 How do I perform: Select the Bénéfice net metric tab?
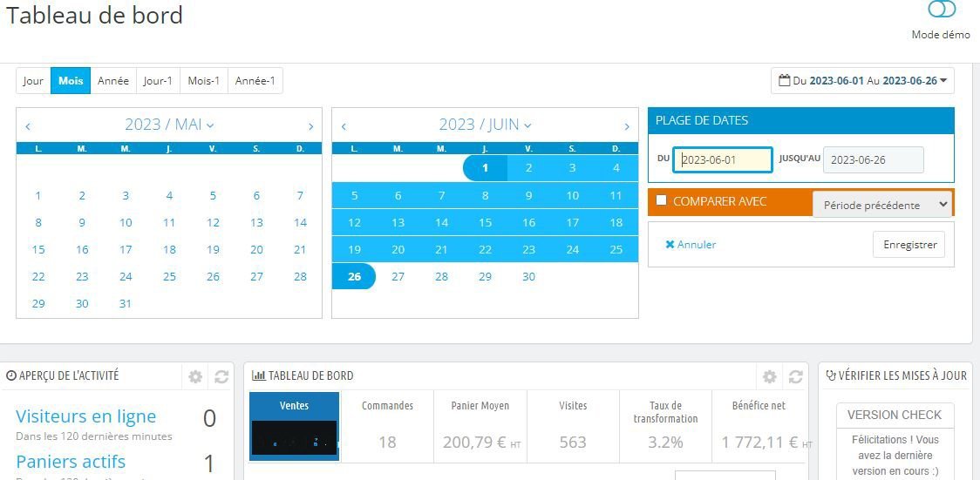tap(759, 426)
